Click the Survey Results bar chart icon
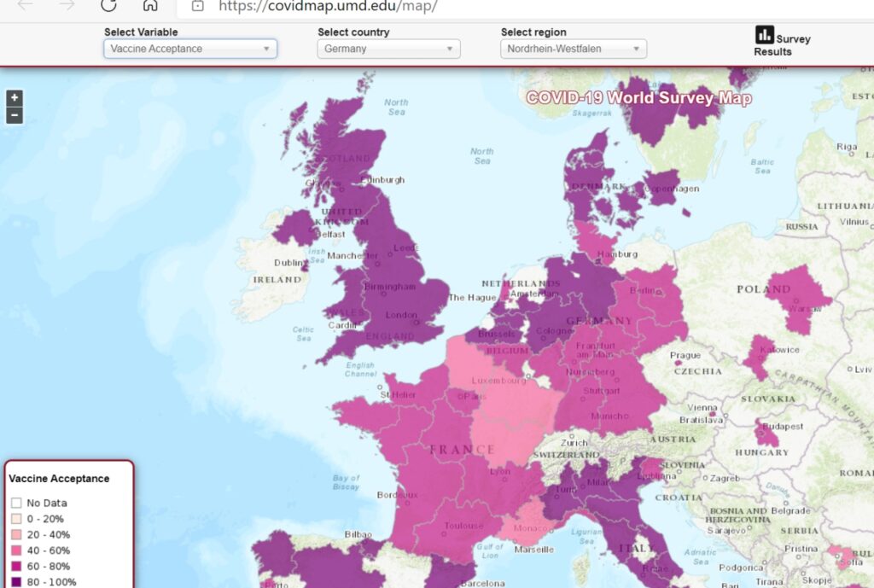The height and width of the screenshot is (588, 874). (x=764, y=35)
